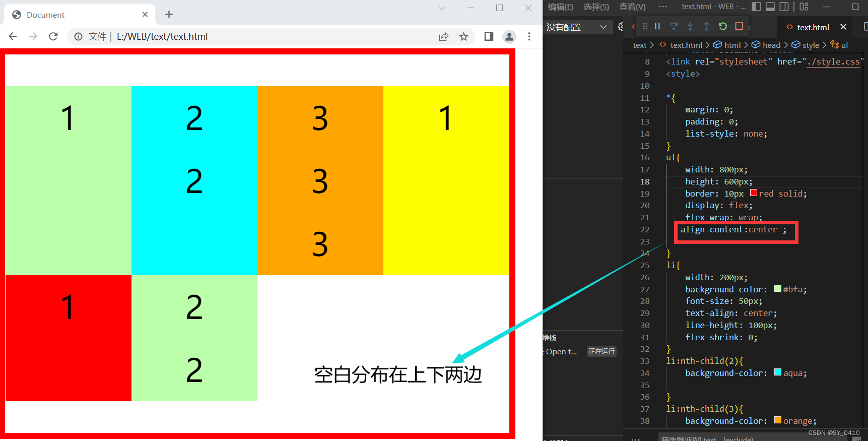Click the li:nth-child(2){ selector line

(704, 361)
